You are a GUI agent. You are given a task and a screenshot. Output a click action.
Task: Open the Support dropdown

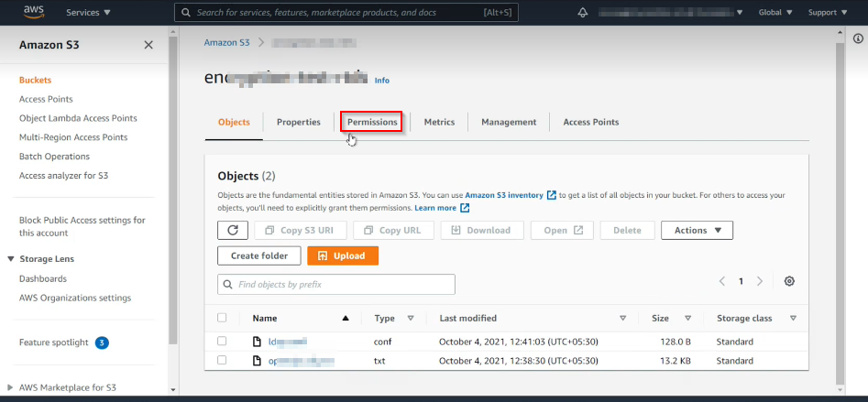[x=828, y=12]
